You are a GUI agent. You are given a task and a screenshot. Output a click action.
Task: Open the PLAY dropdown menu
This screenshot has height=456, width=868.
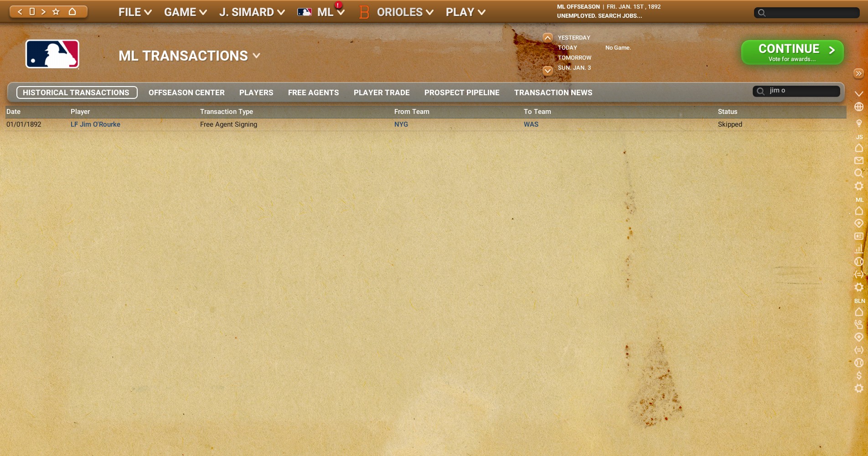[x=465, y=12]
